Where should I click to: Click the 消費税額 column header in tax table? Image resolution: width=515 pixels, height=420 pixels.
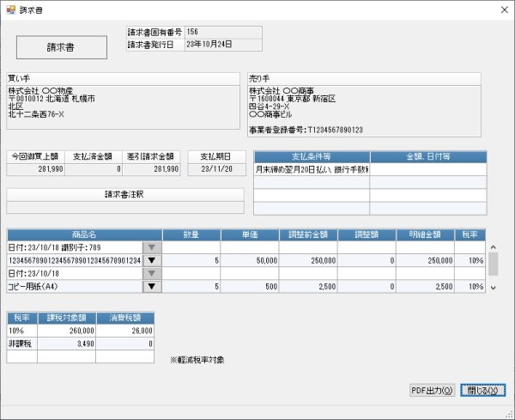[x=124, y=318]
